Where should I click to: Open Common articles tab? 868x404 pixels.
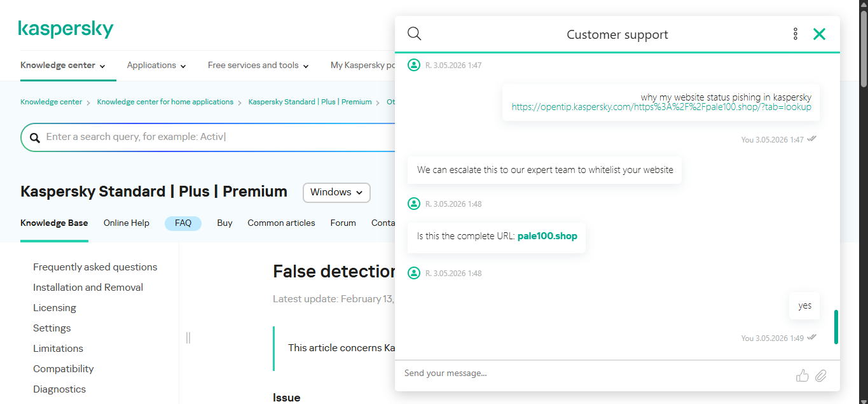pos(281,223)
